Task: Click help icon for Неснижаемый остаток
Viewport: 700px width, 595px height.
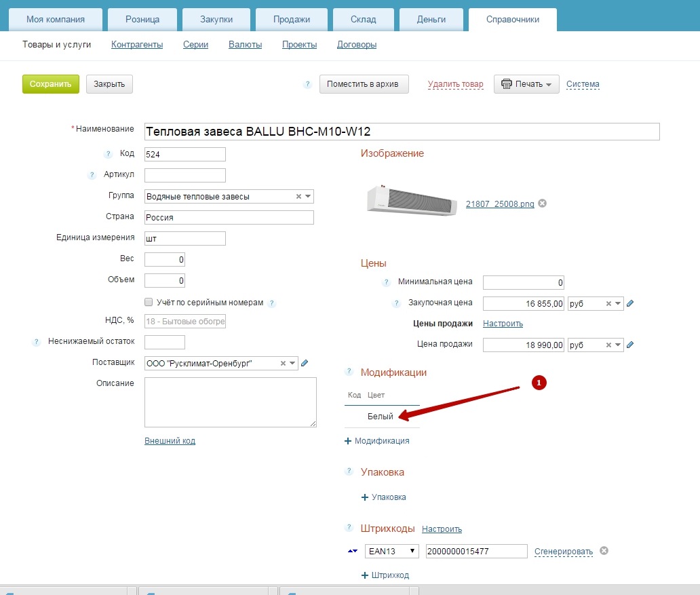Action: [x=37, y=342]
